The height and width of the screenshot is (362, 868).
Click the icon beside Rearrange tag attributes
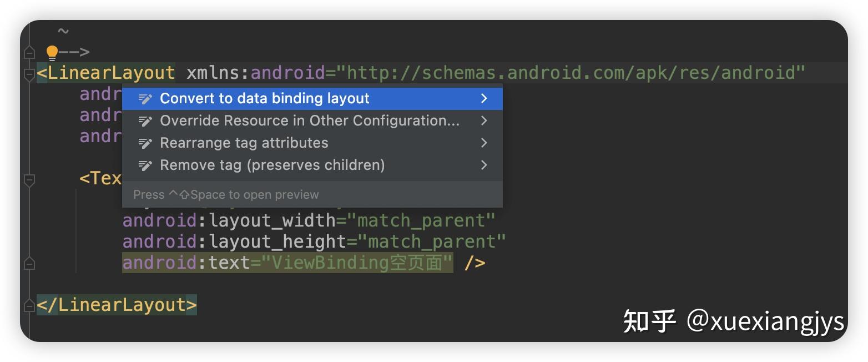pyautogui.click(x=145, y=143)
